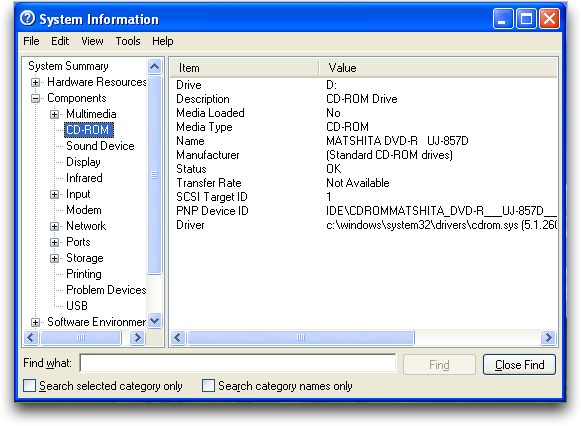This screenshot has height=426, width=581.
Task: Click the Close Find button
Action: 519,365
